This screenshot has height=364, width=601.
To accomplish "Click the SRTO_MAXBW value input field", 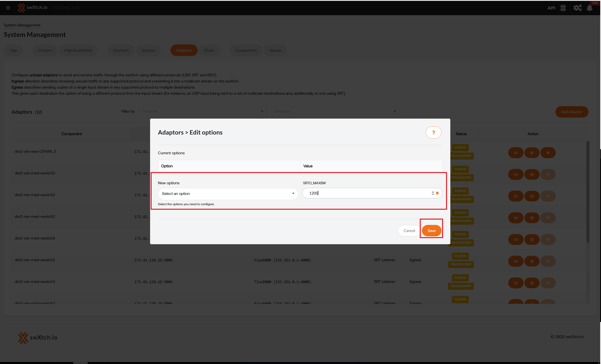I will (366, 193).
